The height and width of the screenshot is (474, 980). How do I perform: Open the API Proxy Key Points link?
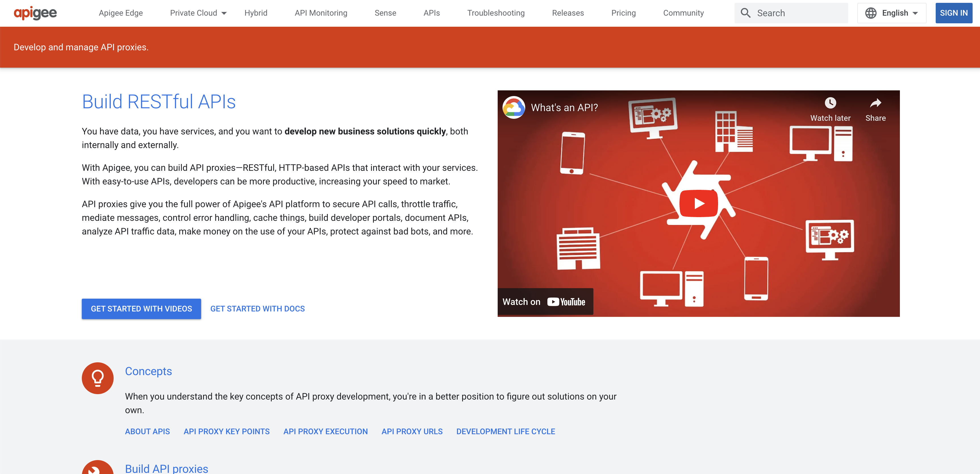[x=226, y=431]
